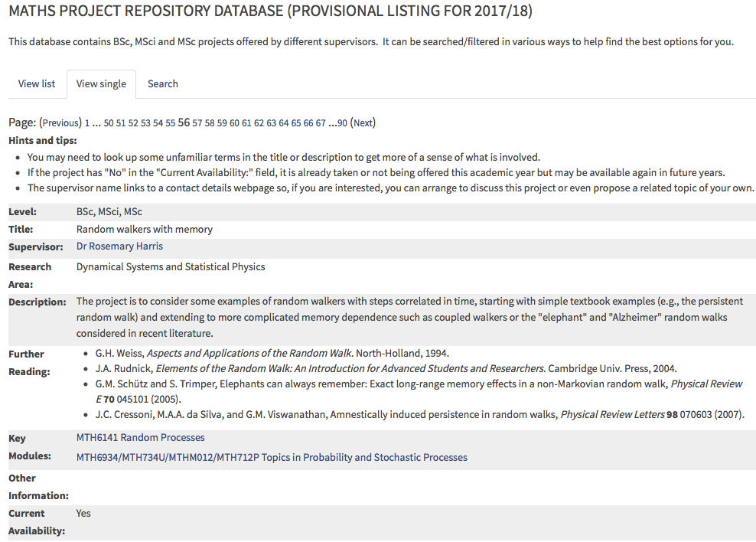Open supervisor Dr Rosemary Harris contact page
756x542 pixels.
click(119, 247)
